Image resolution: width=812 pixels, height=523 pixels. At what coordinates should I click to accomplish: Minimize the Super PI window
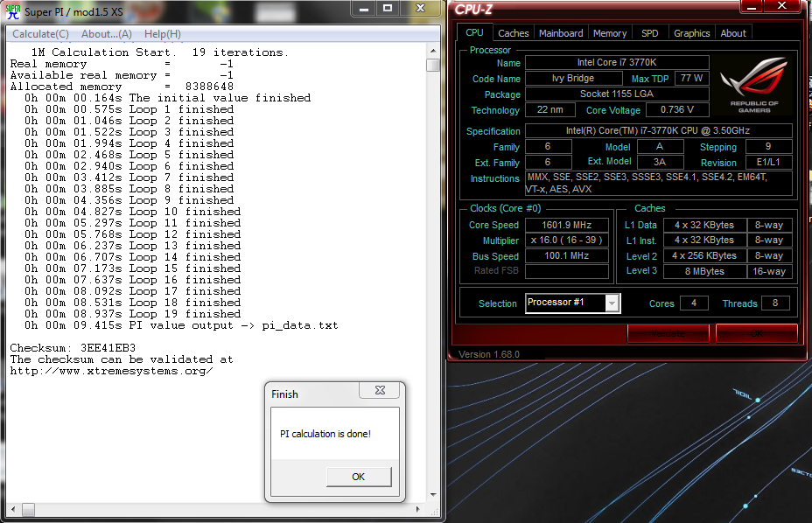pyautogui.click(x=363, y=9)
